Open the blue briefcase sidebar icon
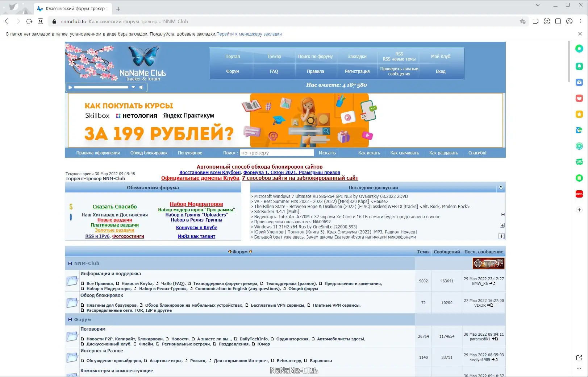Screen dimensions: 588x377 [x=579, y=82]
